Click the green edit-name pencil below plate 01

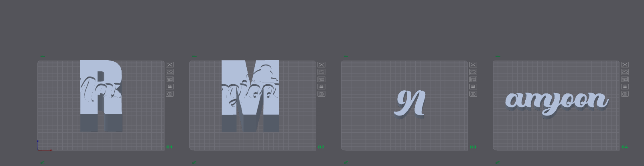pyautogui.click(x=43, y=163)
